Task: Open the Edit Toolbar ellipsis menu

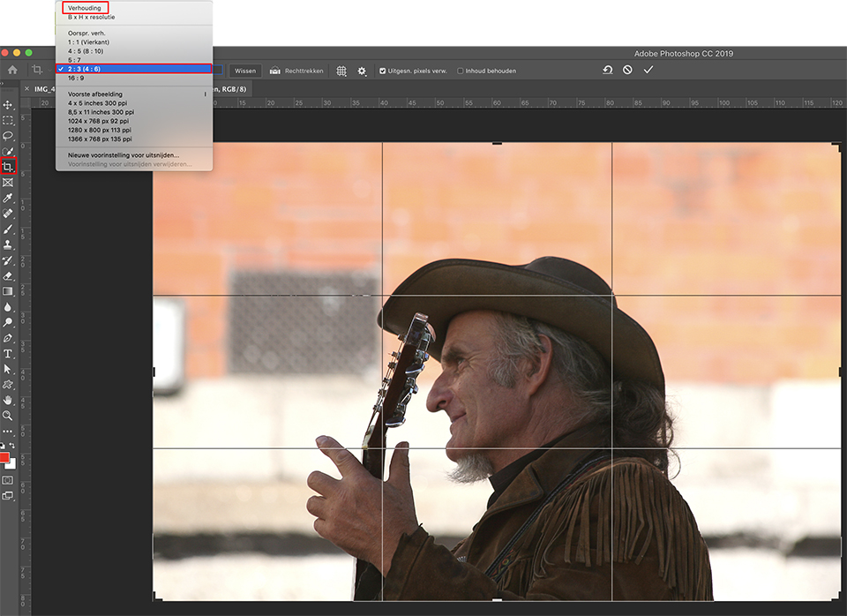Action: point(8,432)
